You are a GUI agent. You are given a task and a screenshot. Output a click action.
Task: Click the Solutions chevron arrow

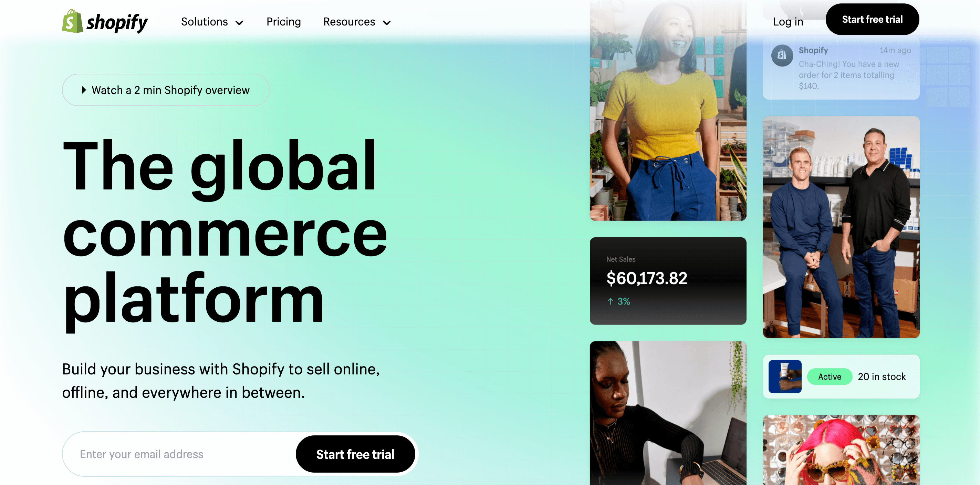(x=239, y=23)
